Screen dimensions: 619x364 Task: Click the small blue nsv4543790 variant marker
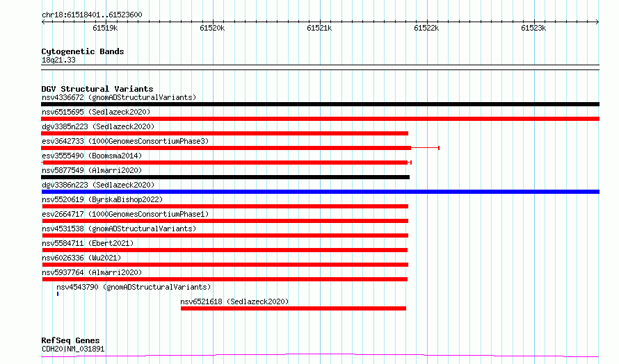(x=58, y=294)
